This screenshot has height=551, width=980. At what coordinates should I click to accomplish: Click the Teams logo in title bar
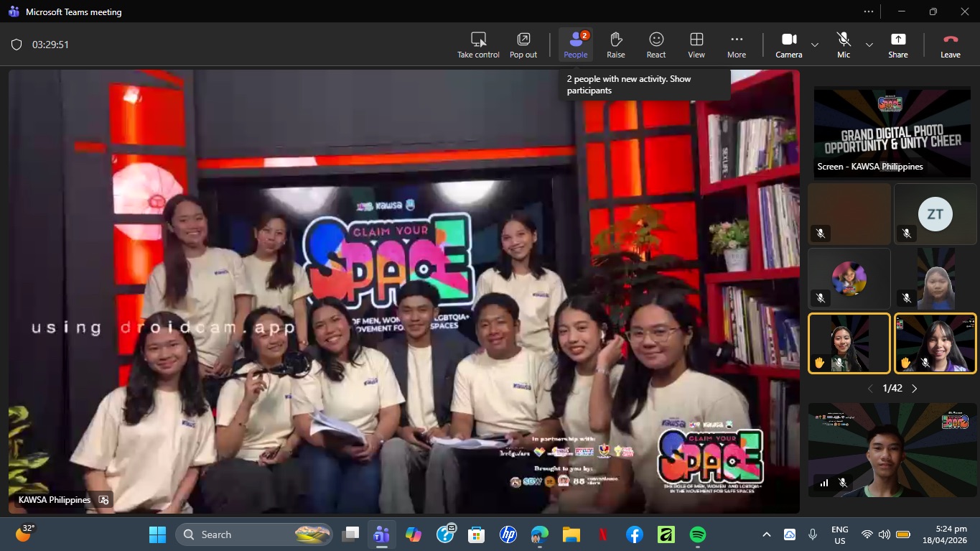click(x=13, y=11)
